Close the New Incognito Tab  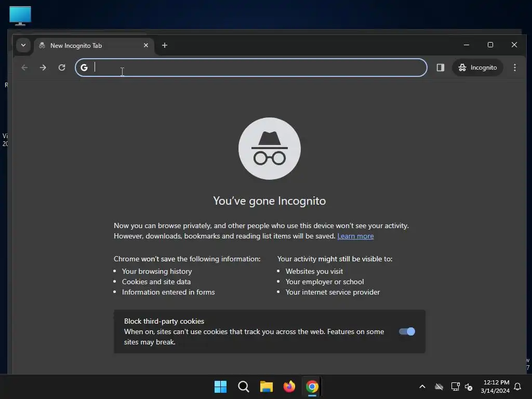[x=146, y=45]
